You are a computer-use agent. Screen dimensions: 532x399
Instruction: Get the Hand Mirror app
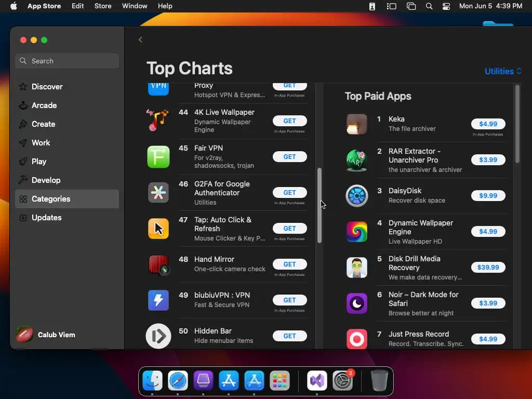click(x=290, y=264)
